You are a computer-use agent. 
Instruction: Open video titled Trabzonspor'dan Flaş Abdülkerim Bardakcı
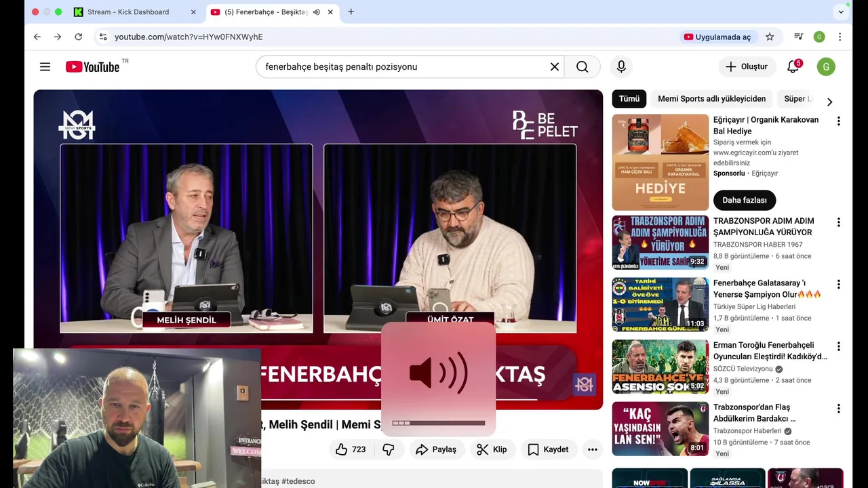754,413
